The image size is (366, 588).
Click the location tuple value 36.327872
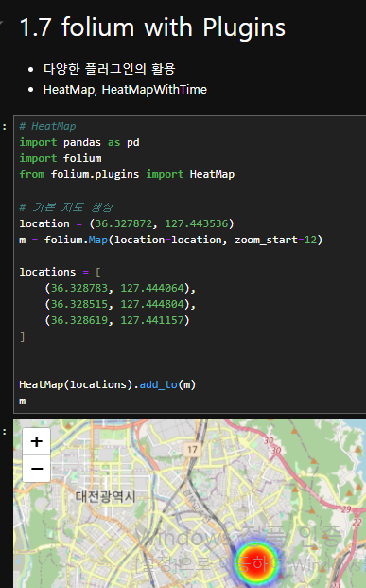coord(124,223)
